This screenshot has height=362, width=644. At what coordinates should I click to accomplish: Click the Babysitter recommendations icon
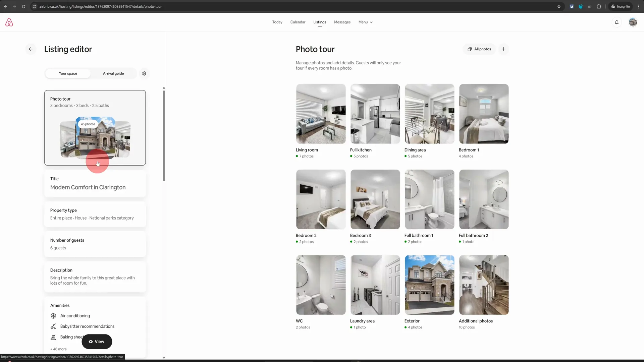click(53, 326)
